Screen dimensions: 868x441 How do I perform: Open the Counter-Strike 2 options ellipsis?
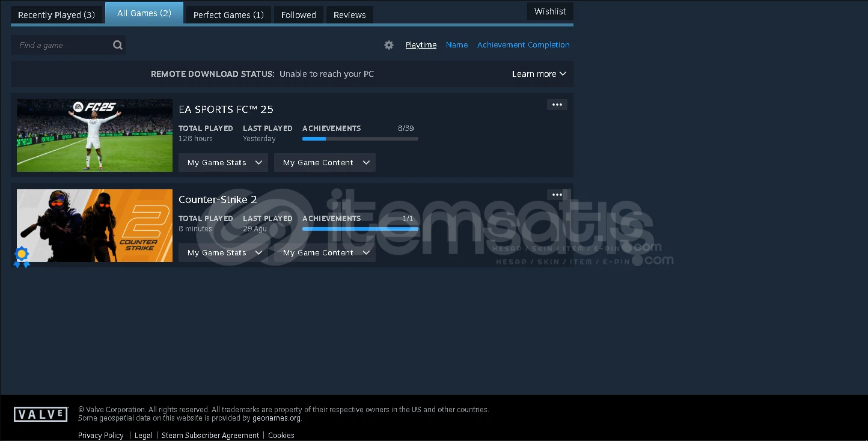pos(557,195)
